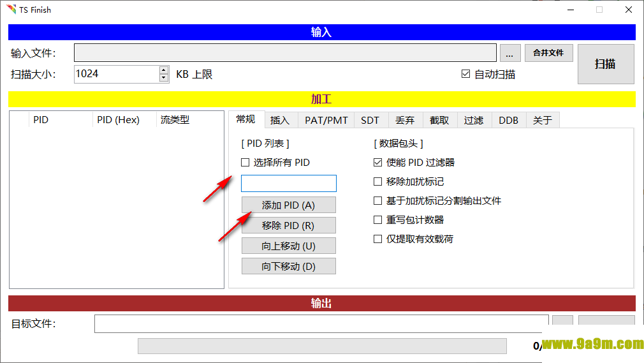
Task: Click the 添加 PID (A) button
Action: point(289,205)
